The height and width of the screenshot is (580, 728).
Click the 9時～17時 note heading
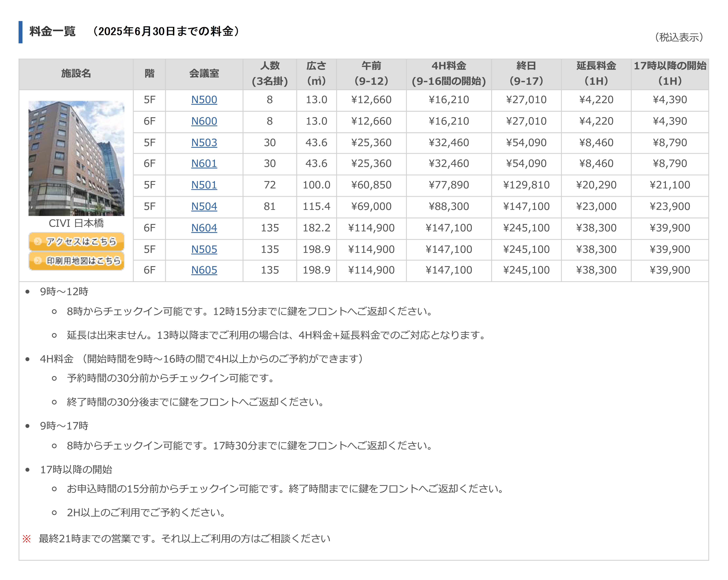pos(64,426)
